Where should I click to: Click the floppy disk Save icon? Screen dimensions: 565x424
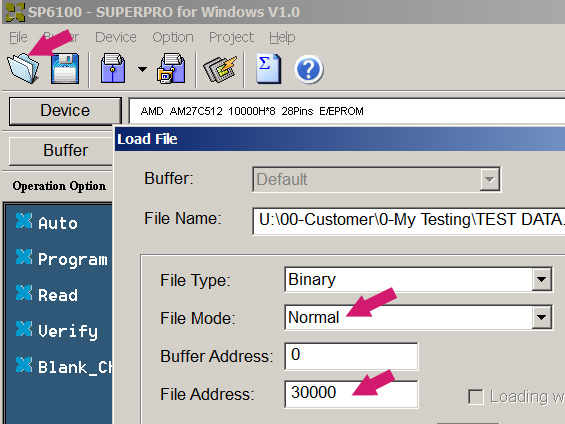(65, 68)
